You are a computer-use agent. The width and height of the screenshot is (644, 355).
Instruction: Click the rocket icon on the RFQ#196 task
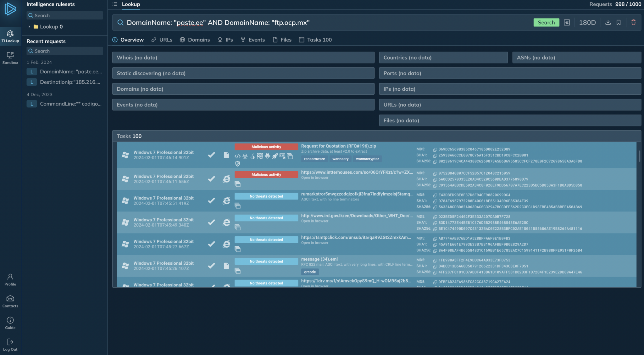pos(275,156)
